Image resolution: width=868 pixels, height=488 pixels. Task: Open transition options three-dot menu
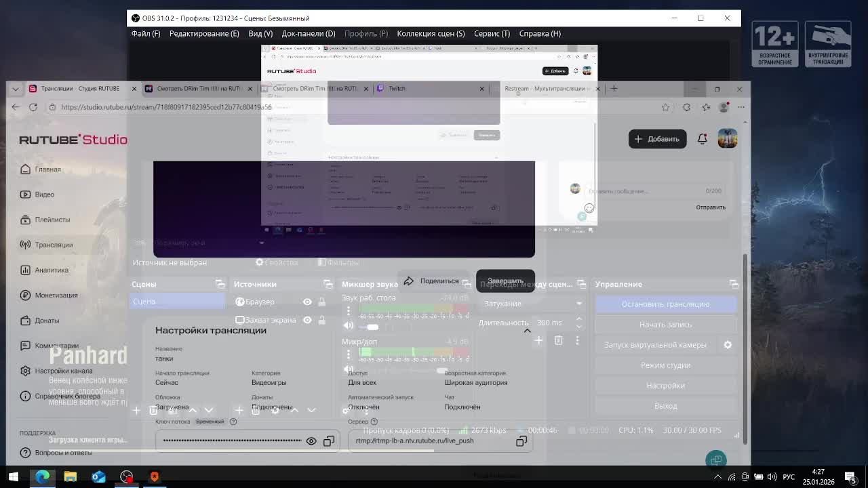click(578, 340)
